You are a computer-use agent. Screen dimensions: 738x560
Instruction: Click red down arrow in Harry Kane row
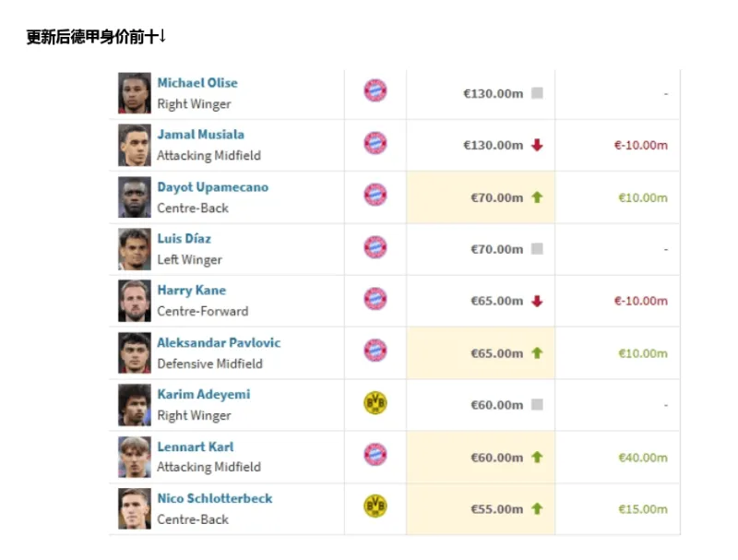[537, 301]
